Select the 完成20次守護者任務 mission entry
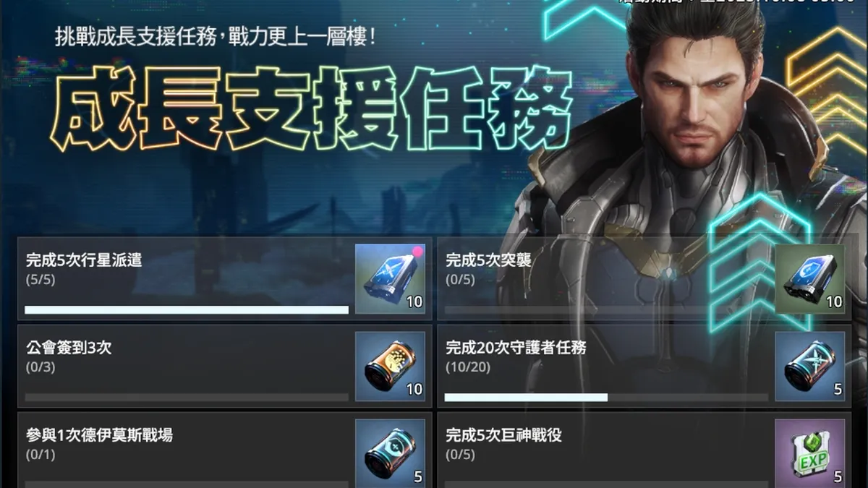 coord(644,366)
